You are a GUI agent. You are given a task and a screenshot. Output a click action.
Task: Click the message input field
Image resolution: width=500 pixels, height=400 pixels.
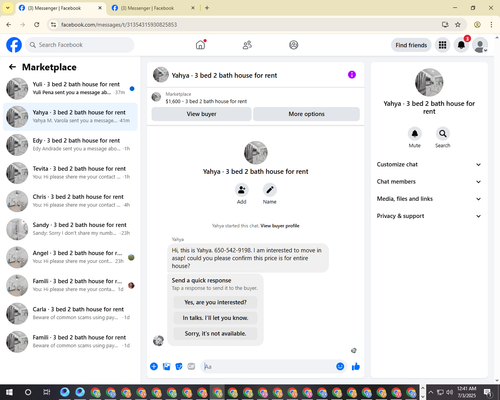(268, 367)
